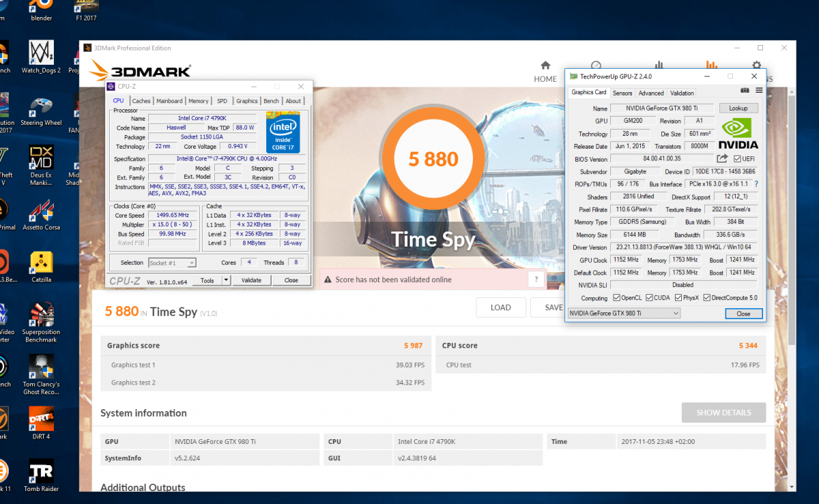
Task: Click the GPU-Z Name field
Action: (x=662, y=108)
